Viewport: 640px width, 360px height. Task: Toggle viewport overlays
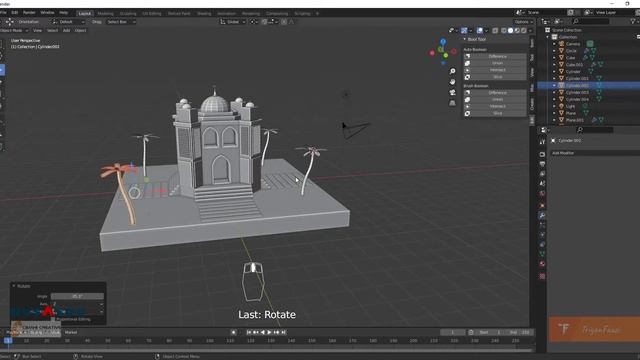pos(480,31)
